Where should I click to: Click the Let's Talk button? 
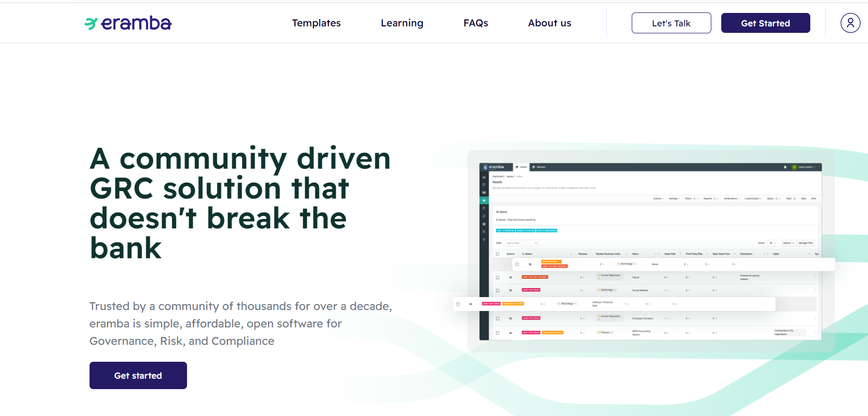point(671,23)
